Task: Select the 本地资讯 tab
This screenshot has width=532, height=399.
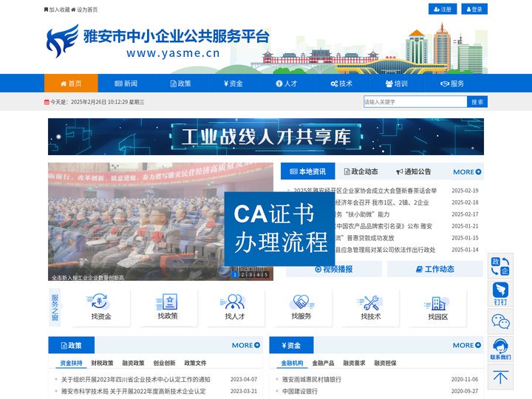Action: [307, 171]
